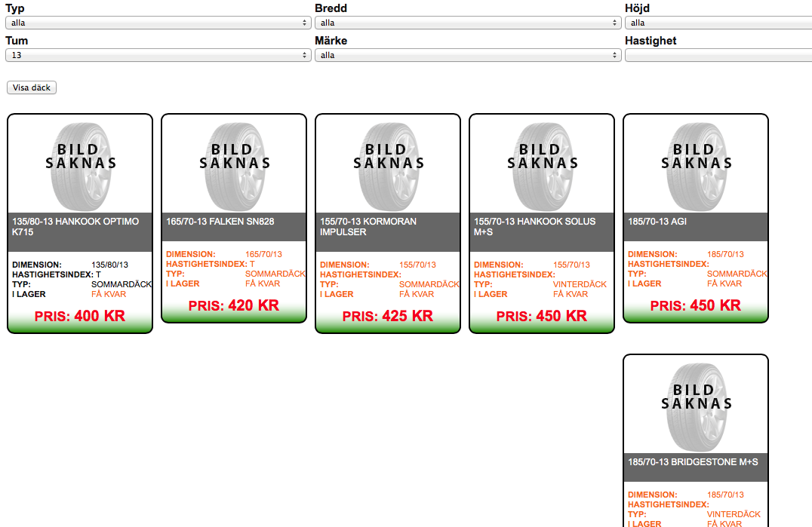This screenshot has height=527, width=812.
Task: Click price PRIS: 420 KR
Action: (x=233, y=305)
